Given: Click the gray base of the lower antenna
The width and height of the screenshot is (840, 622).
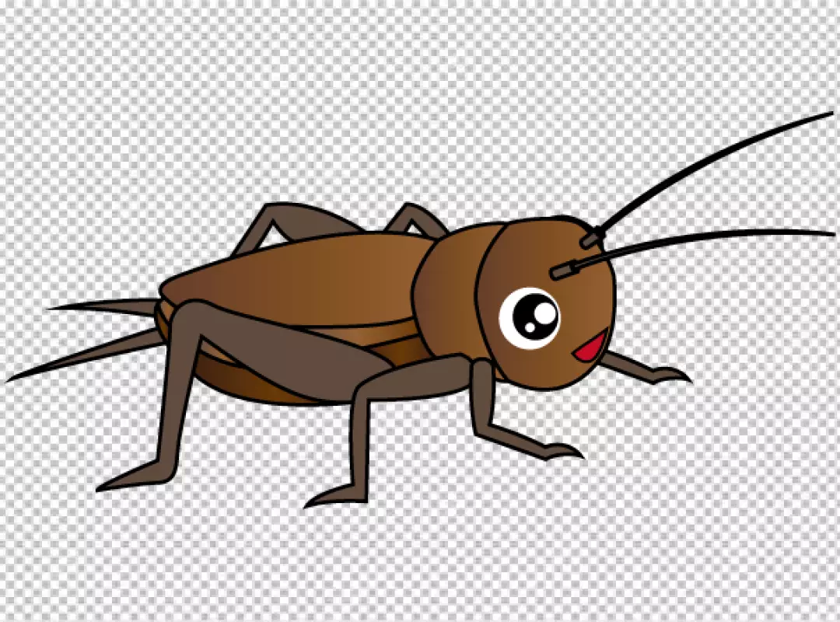Looking at the screenshot, I should [x=567, y=268].
